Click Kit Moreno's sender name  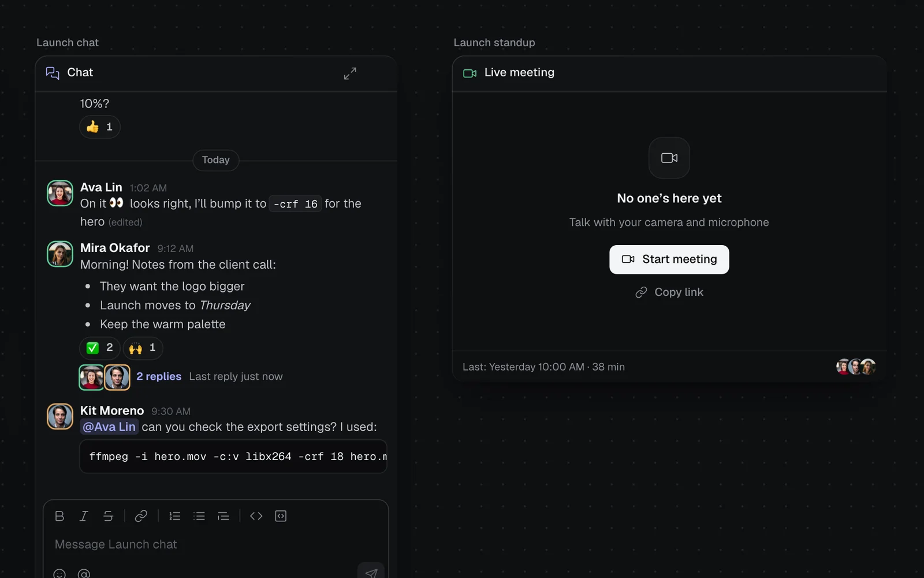click(x=112, y=411)
